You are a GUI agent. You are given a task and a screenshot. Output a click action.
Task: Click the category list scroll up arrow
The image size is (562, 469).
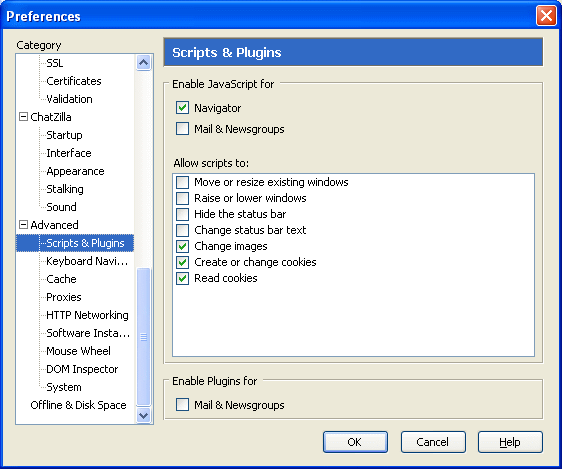tap(144, 63)
